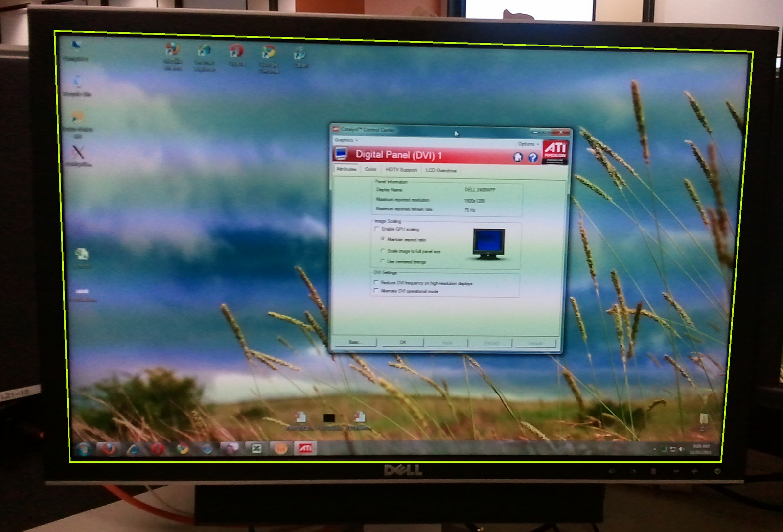Switch to the Attributes tab

click(346, 169)
